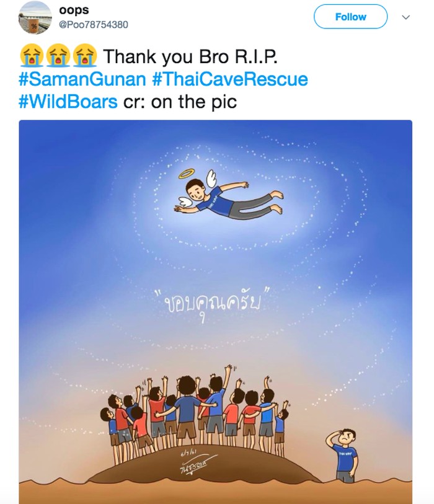Image resolution: width=434 pixels, height=504 pixels.
Task: Click the "Thank you Bro R.I.P." text
Action: point(190,56)
